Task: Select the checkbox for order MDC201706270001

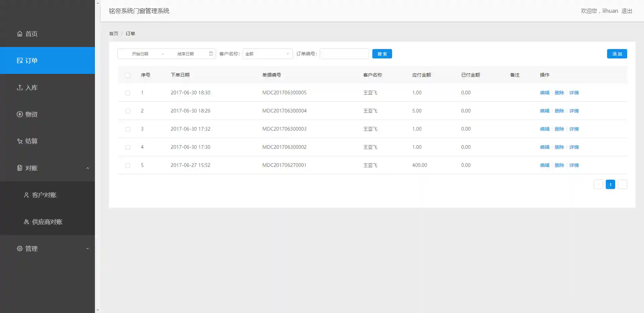Action: point(128,166)
